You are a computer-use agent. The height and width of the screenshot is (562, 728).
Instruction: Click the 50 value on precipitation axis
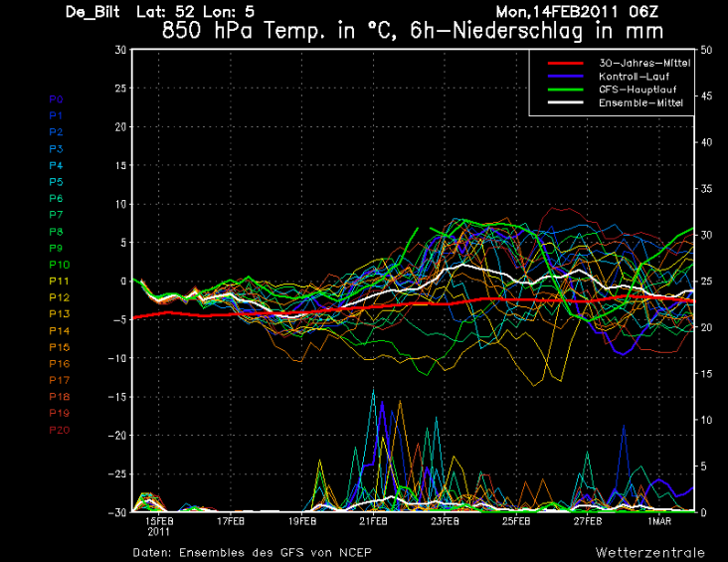(706, 50)
